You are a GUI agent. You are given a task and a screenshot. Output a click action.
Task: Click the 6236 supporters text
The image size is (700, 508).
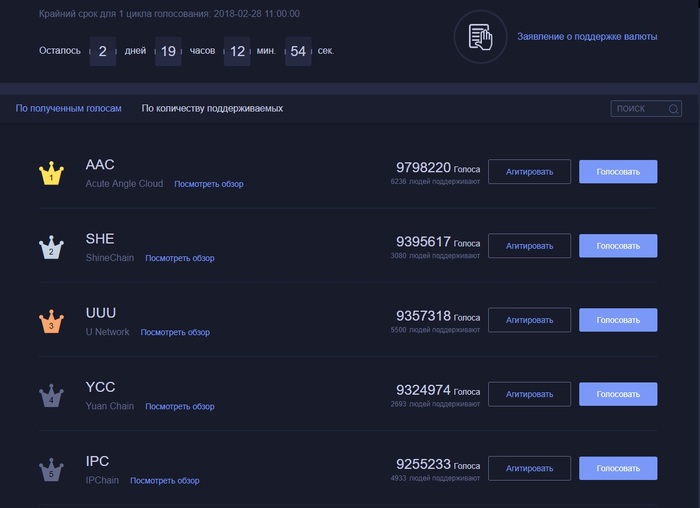click(x=435, y=181)
